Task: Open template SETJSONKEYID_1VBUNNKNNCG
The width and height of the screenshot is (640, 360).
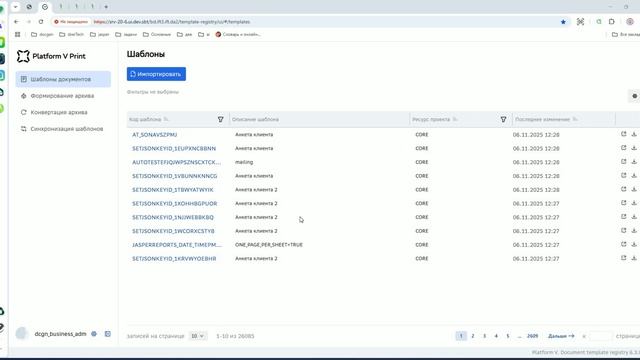Action: coord(175,176)
